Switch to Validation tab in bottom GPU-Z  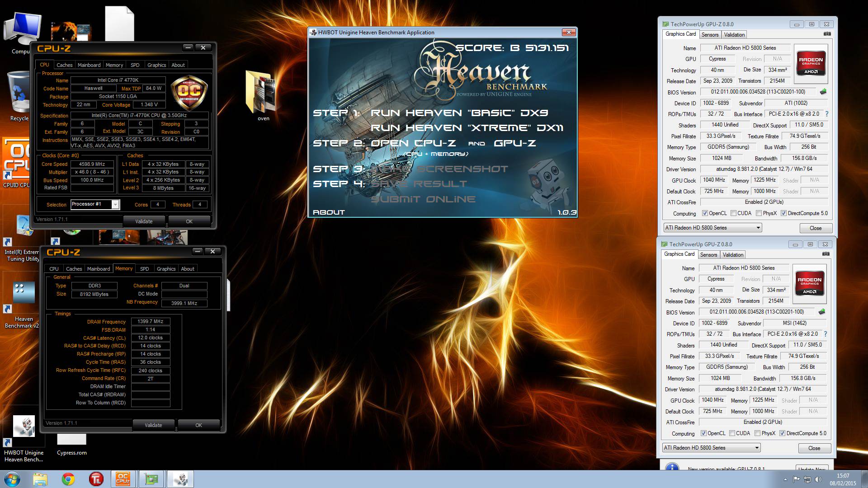(733, 255)
